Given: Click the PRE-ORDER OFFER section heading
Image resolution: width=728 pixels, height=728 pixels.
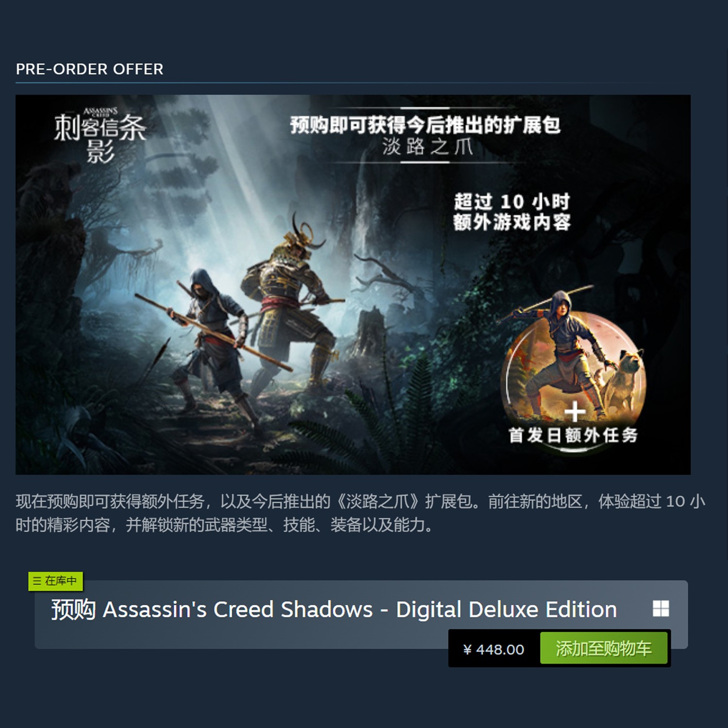Looking at the screenshot, I should point(90,69).
